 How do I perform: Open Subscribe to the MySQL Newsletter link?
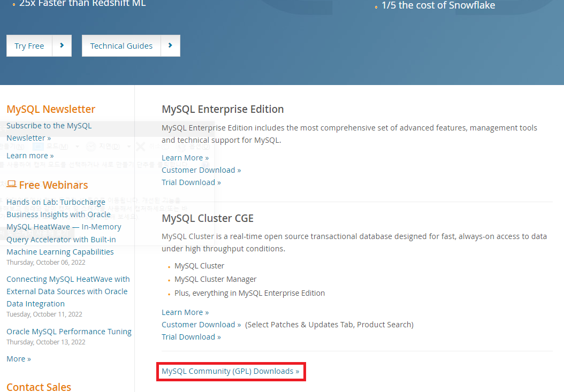tap(49, 132)
